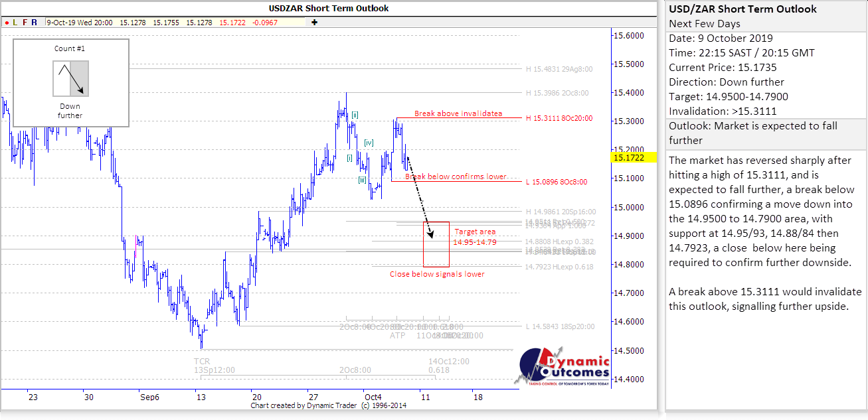Click the ATP marker below the chart
868x420 pixels.
(x=397, y=336)
